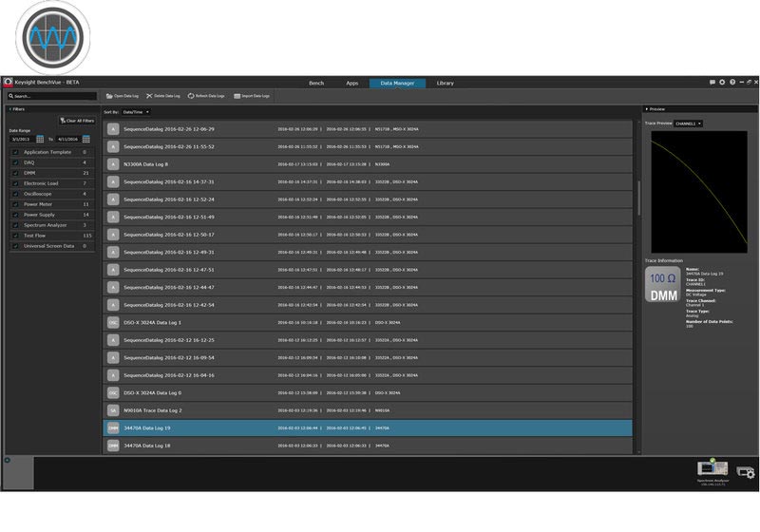This screenshot has width=760, height=532.
Task: Toggle the Oscilloscope filter checkbox
Action: (15, 194)
